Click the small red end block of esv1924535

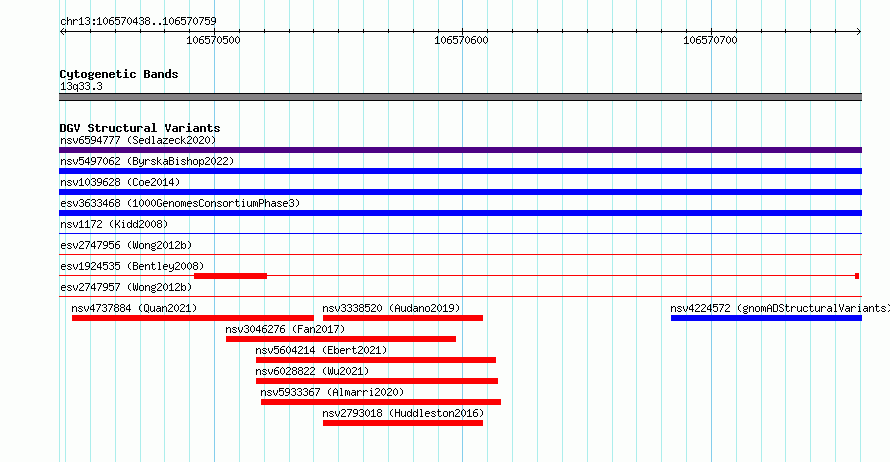coord(857,276)
